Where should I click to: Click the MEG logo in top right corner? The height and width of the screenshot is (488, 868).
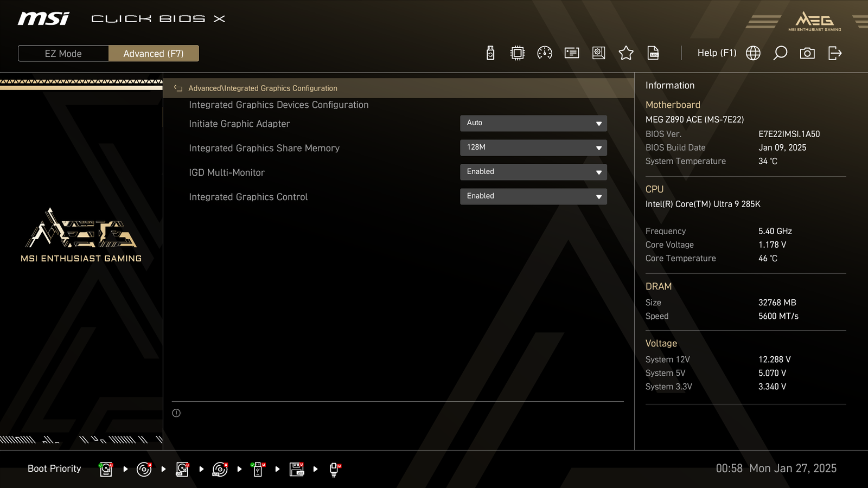coord(815,21)
